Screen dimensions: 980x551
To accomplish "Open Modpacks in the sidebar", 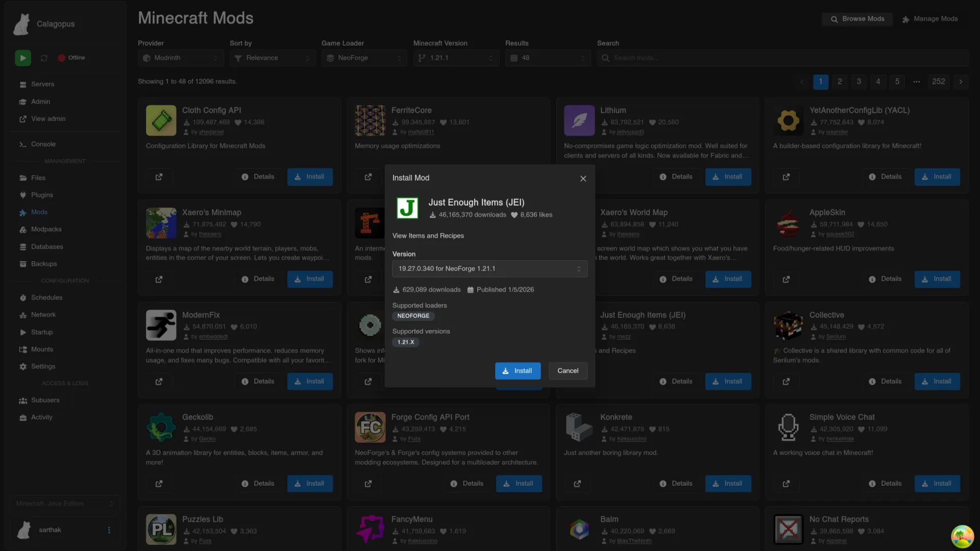I will pos(46,230).
